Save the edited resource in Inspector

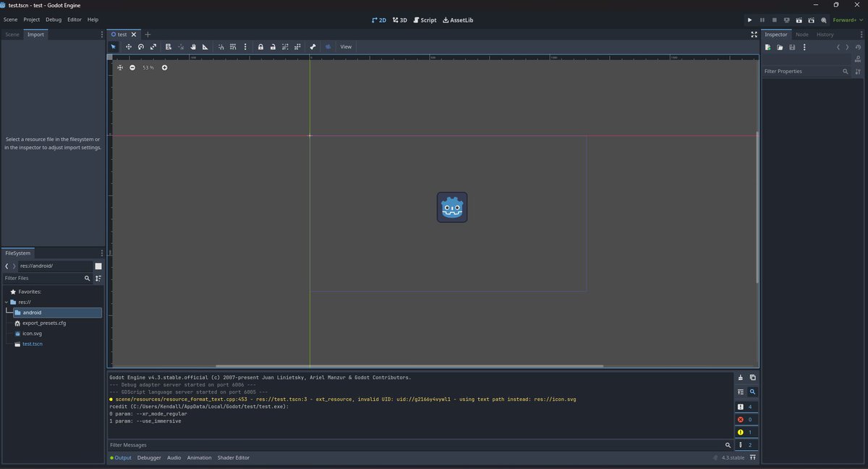(x=792, y=47)
